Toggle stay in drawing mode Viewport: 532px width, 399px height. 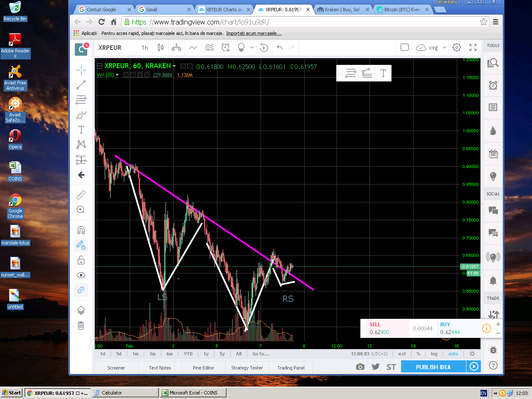tap(81, 245)
